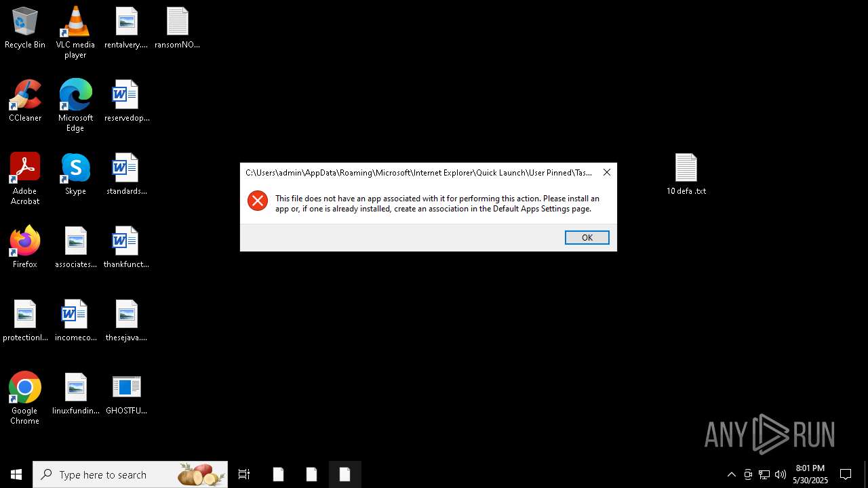Image resolution: width=868 pixels, height=488 pixels.
Task: Open the second blank-file taskbar item
Action: pos(311,474)
